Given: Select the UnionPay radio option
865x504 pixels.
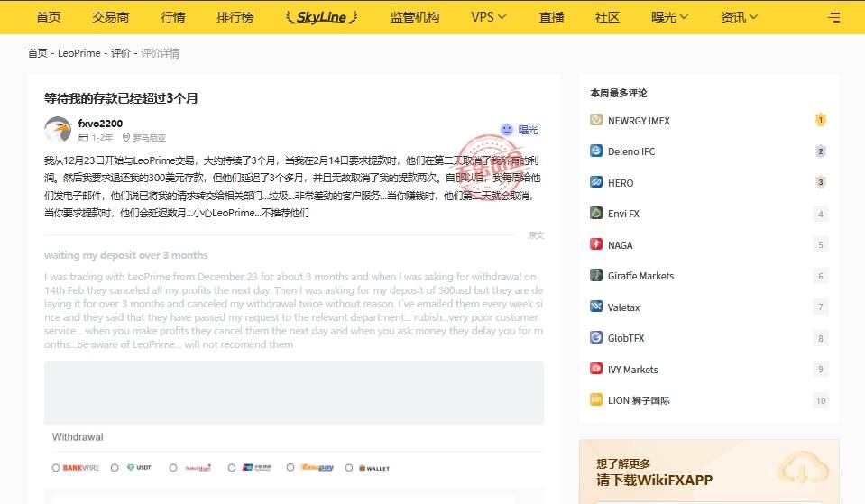Looking at the screenshot, I should (232, 468).
